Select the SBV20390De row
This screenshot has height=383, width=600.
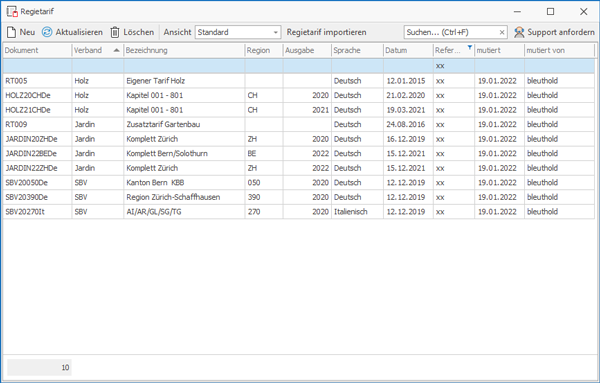pyautogui.click(x=298, y=197)
